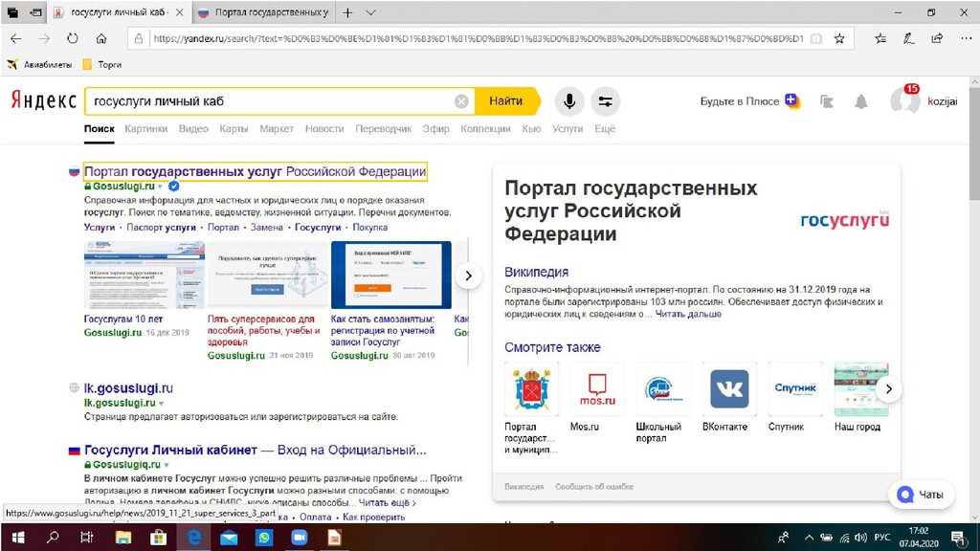Click the Найти search button

pos(506,101)
